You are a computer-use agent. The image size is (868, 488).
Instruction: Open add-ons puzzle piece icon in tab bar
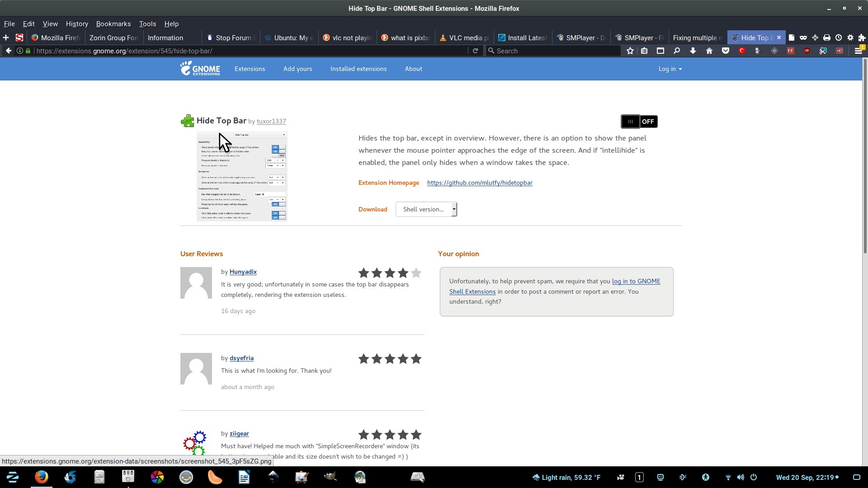[862, 38]
